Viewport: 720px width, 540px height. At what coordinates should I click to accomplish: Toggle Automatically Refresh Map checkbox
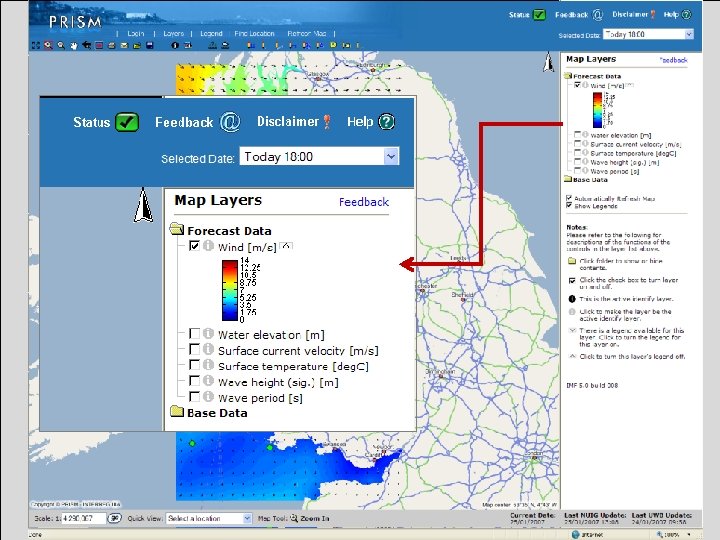[x=569, y=198]
